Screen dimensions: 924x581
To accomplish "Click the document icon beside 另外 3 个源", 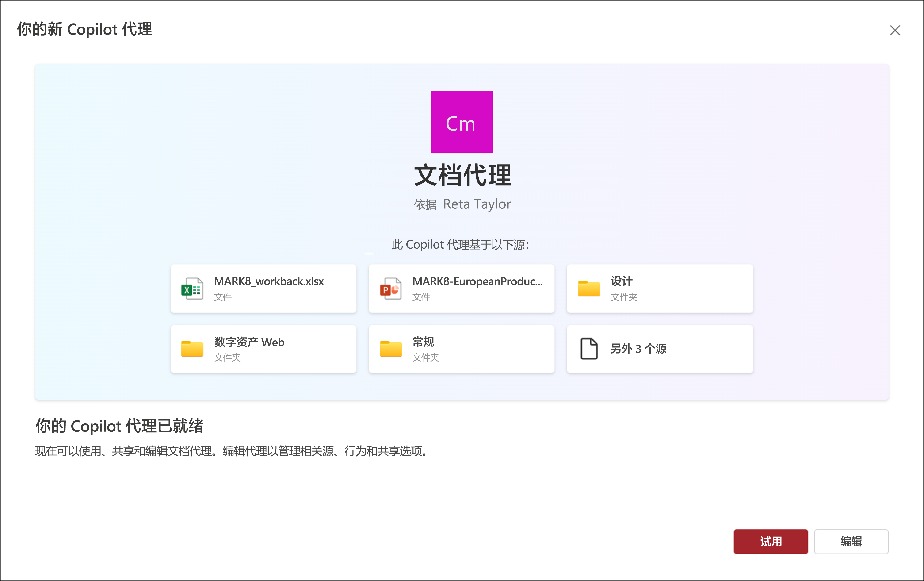I will point(589,349).
